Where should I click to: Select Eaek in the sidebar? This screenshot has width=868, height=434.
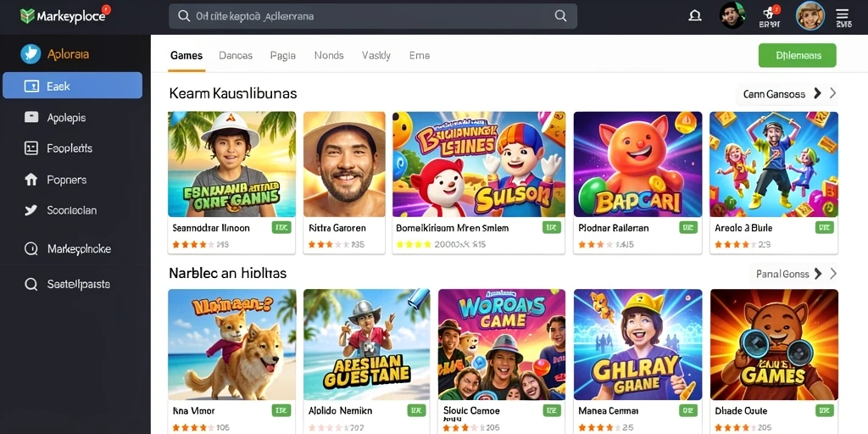coord(73,86)
